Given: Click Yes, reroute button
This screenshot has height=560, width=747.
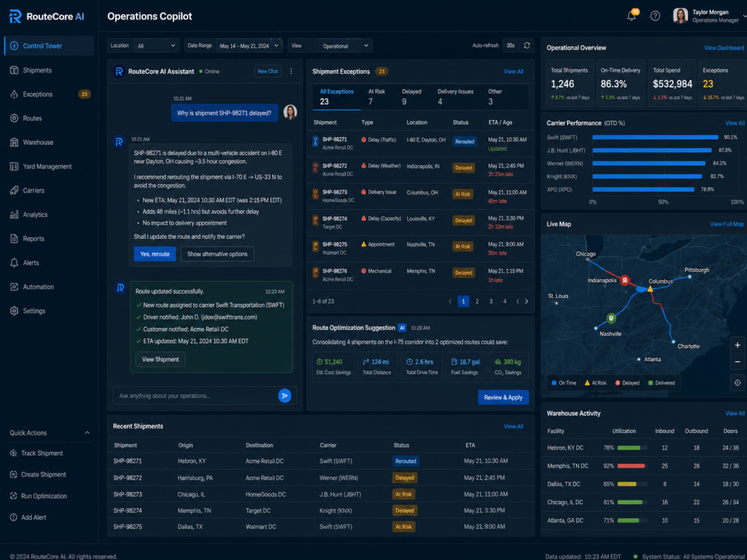Looking at the screenshot, I should point(155,254).
